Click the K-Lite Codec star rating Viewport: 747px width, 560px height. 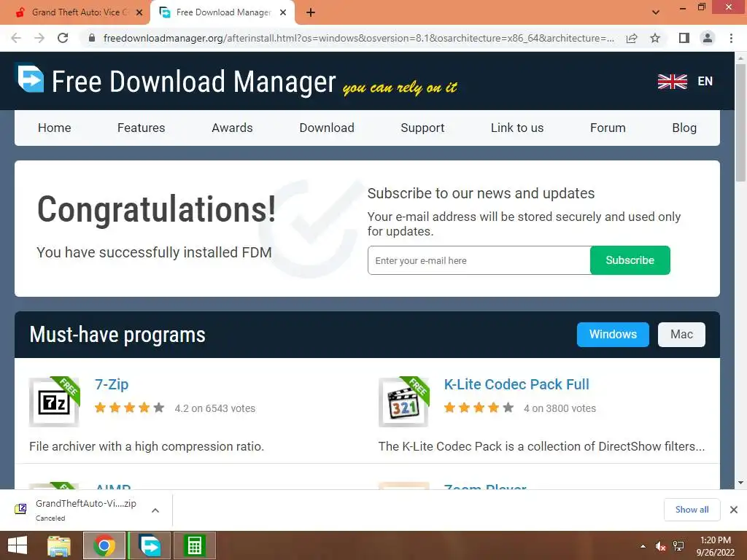[479, 408]
